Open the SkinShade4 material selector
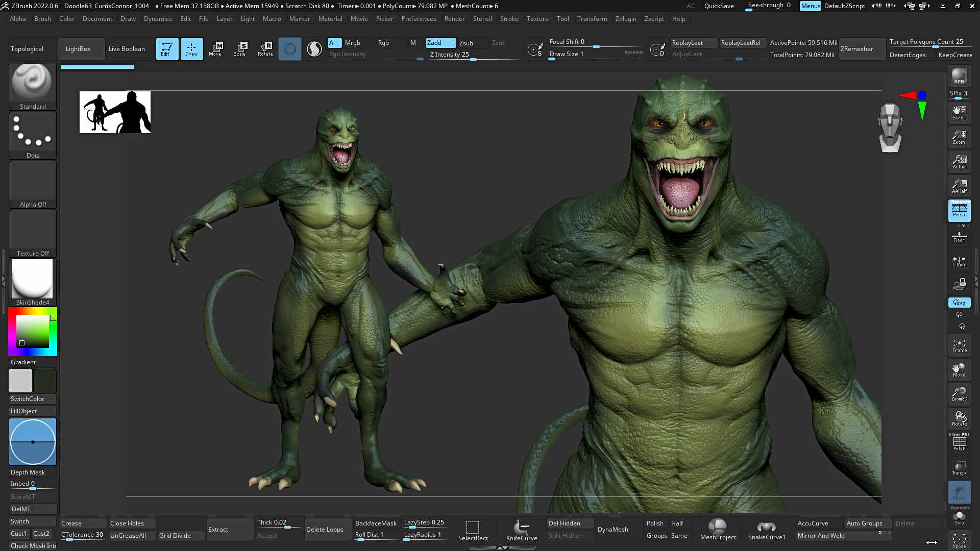980x551 pixels. (33, 283)
